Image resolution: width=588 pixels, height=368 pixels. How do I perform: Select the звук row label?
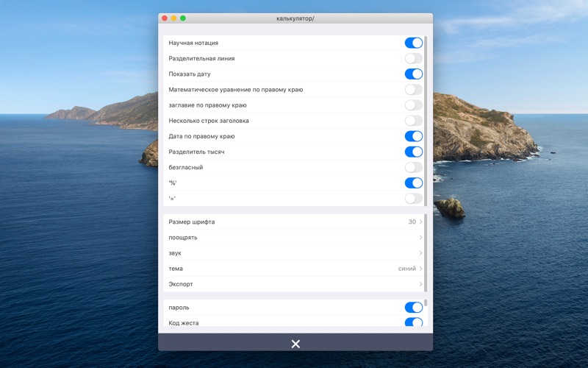pos(175,253)
